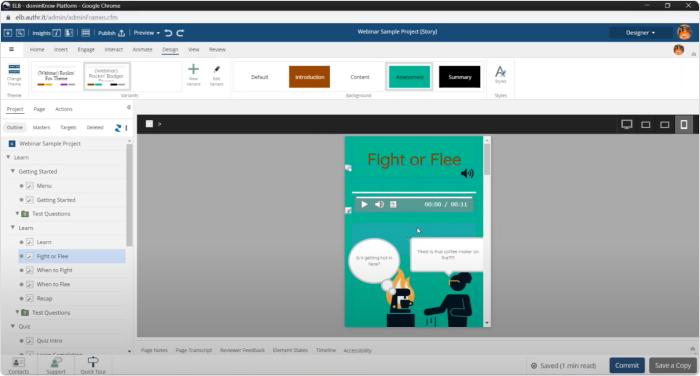Open the Insert ribbon tab
The height and width of the screenshot is (376, 700).
coord(61,50)
